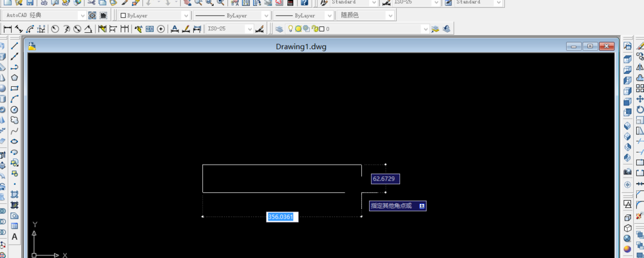Select Angular dimension tool

click(88, 29)
